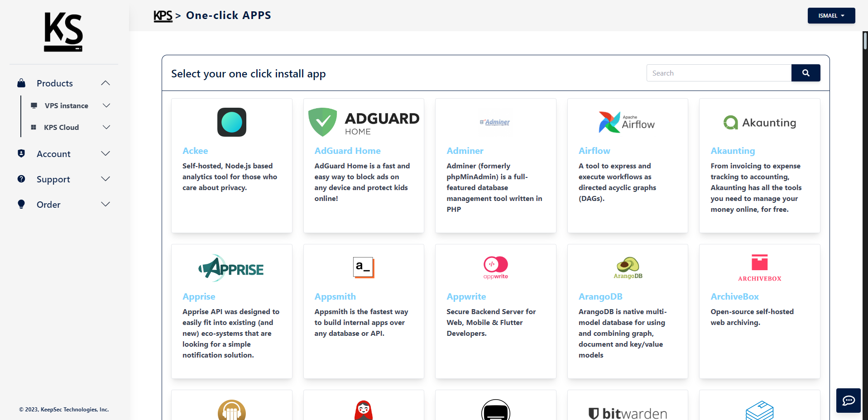Image resolution: width=868 pixels, height=420 pixels.
Task: Click the bitwarden logo
Action: [x=628, y=413]
